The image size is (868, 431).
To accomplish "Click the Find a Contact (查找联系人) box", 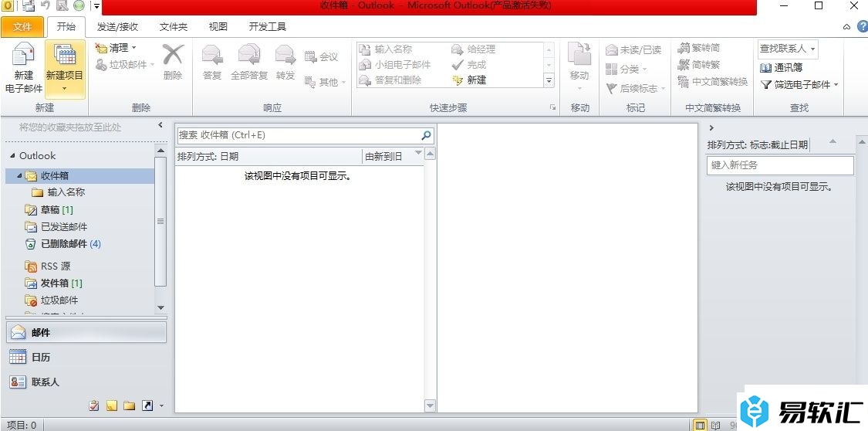I will (x=788, y=49).
